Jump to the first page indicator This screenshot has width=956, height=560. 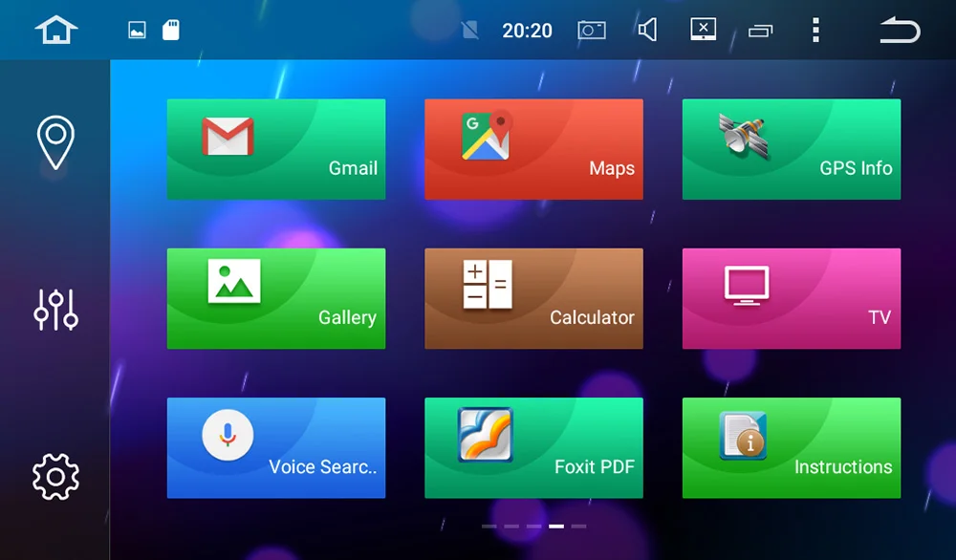(x=489, y=526)
